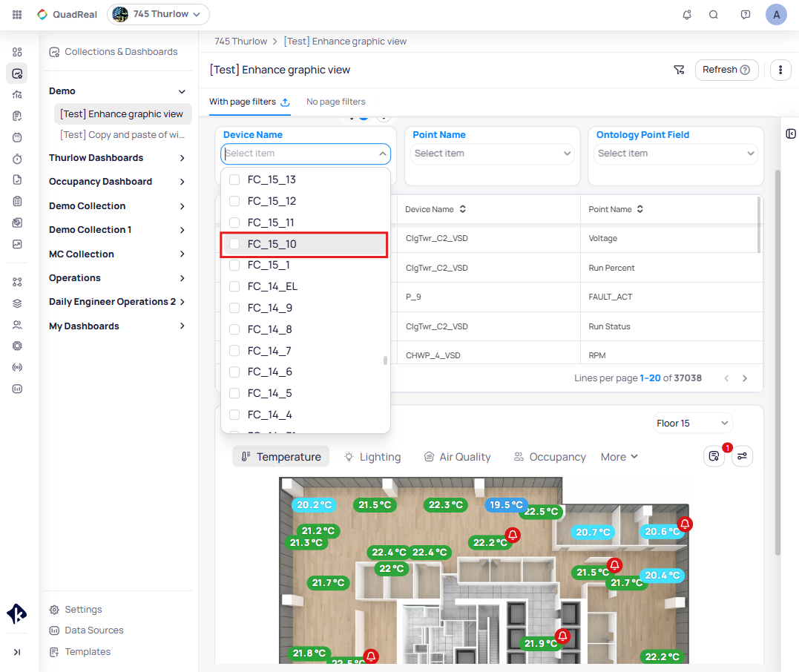Open the three-dot more options menu
Screen dimensions: 799x672
780,70
